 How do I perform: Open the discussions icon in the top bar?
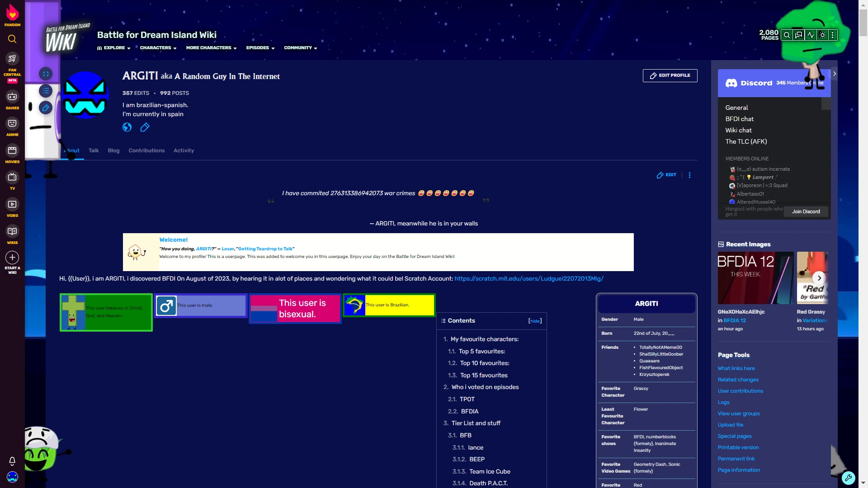[799, 34]
